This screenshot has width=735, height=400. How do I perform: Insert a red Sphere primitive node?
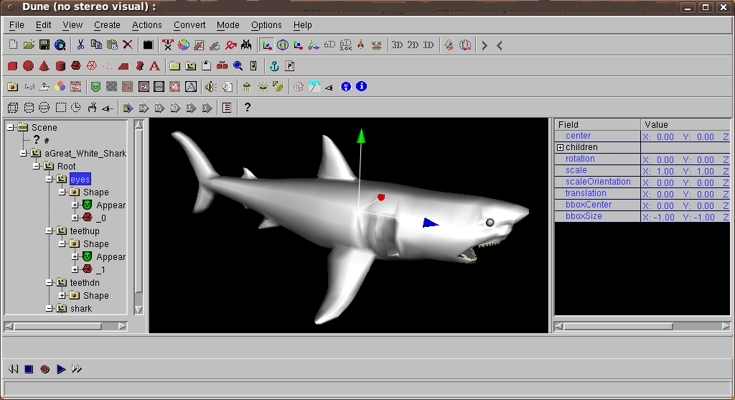[28, 66]
